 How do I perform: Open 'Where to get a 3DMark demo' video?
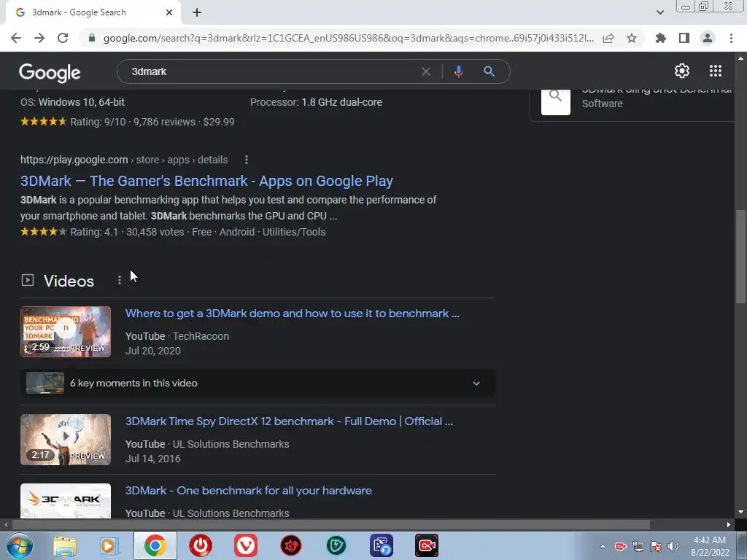point(292,314)
